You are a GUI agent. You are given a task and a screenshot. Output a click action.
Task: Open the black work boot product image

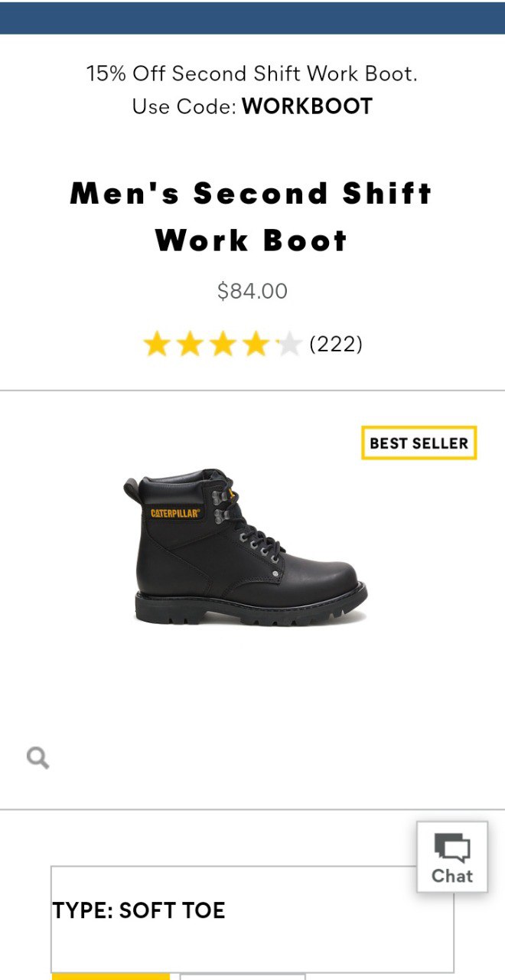[245, 547]
